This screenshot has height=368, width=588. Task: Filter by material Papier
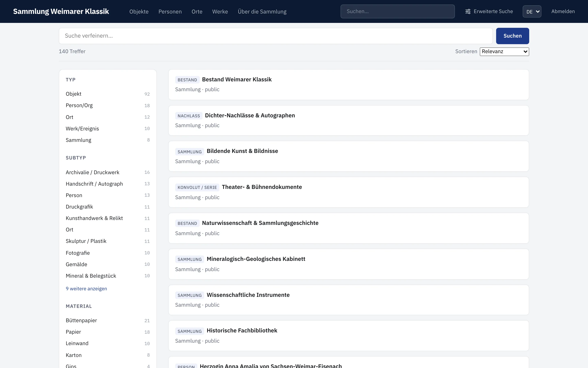(108, 332)
